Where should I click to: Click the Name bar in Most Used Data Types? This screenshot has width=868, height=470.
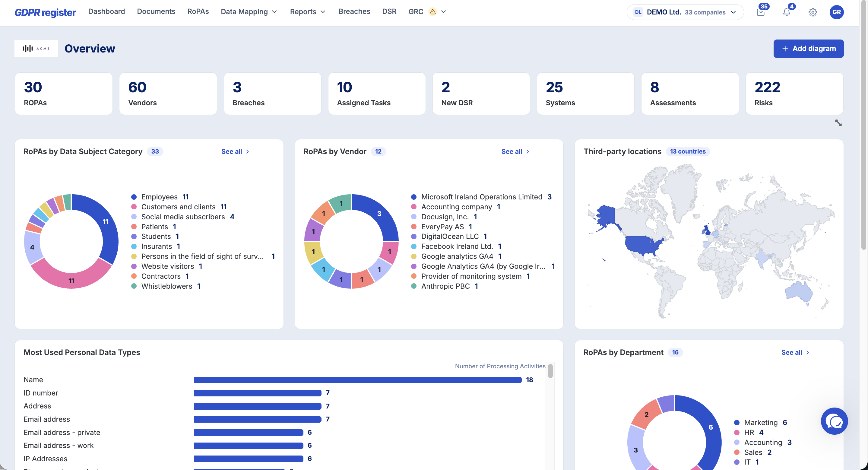[x=357, y=380]
